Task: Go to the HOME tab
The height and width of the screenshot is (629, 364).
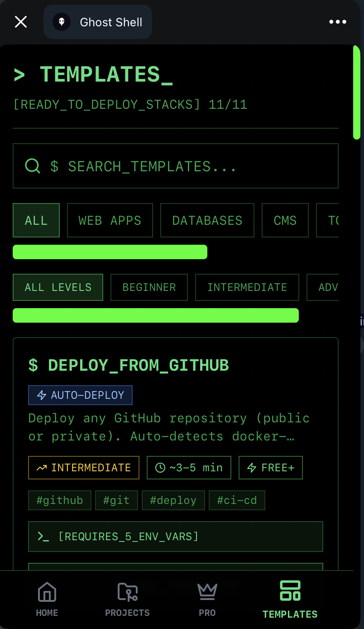Action: tap(47, 600)
